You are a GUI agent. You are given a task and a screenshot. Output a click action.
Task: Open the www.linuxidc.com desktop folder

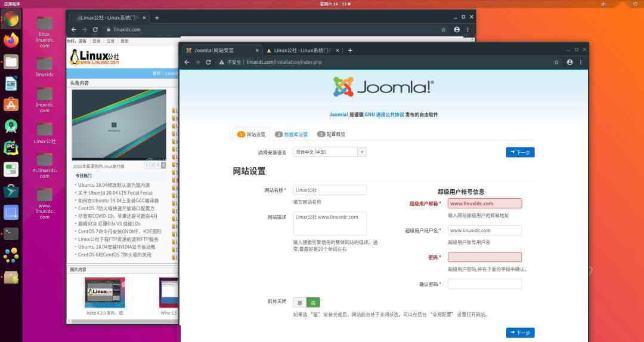click(44, 204)
